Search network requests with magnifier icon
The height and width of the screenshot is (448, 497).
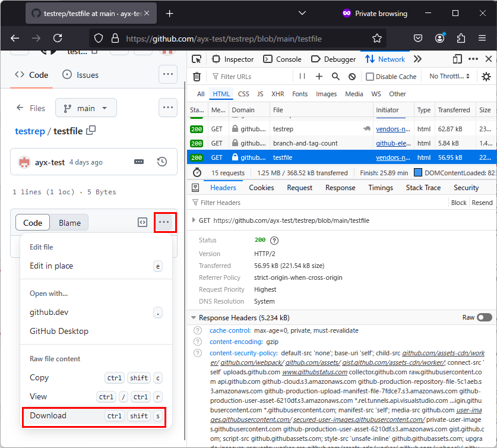pyautogui.click(x=335, y=77)
